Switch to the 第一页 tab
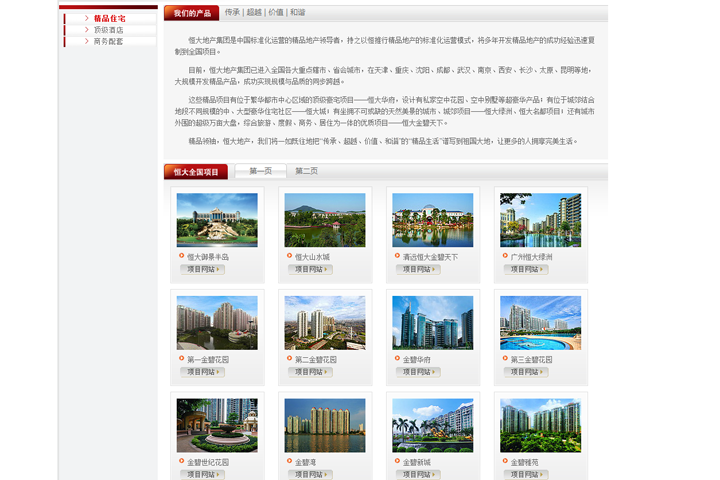The image size is (720, 480). click(260, 171)
